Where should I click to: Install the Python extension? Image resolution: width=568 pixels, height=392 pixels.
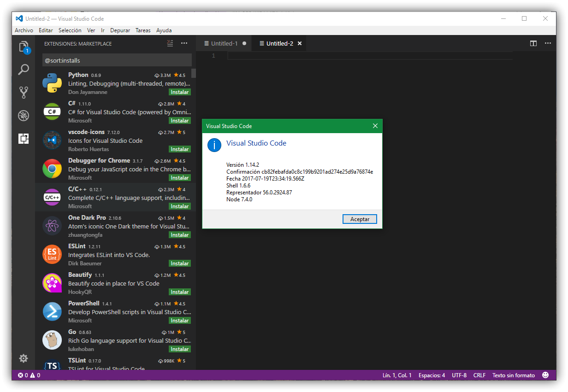pos(179,92)
